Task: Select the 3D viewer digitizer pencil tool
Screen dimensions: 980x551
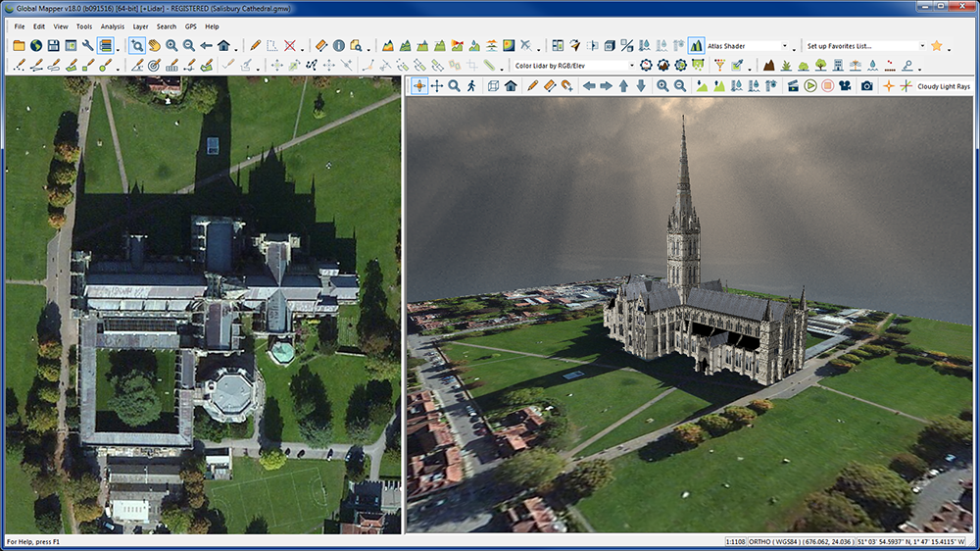Action: click(x=532, y=85)
